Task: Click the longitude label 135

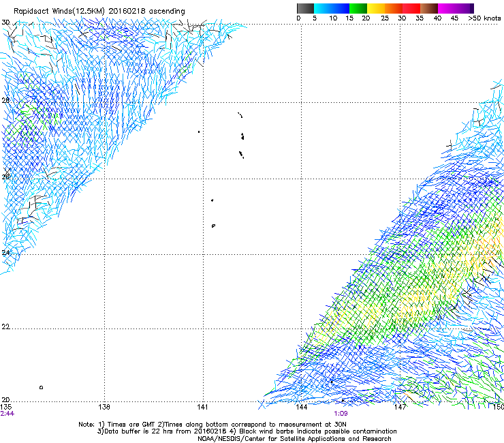Action: (5, 407)
